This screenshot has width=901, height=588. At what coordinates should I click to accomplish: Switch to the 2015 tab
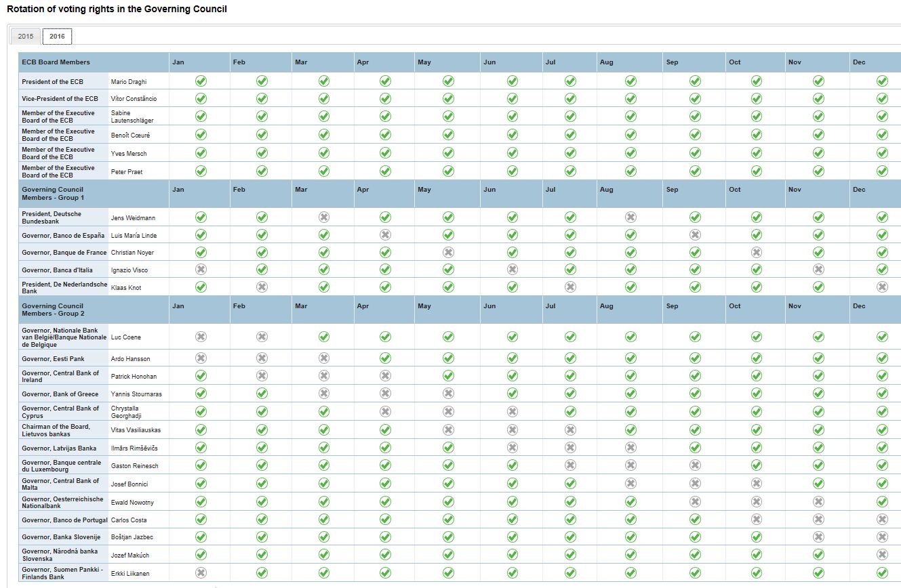[26, 37]
